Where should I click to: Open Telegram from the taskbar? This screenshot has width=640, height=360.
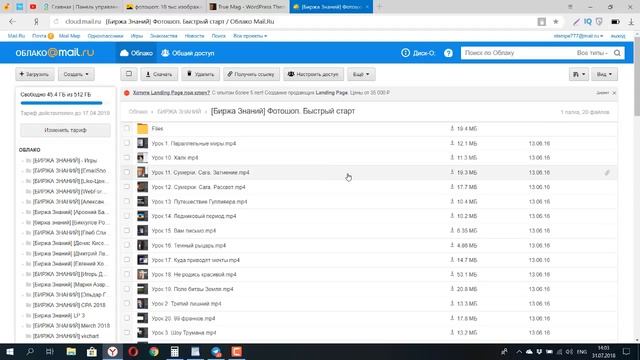click(216, 351)
